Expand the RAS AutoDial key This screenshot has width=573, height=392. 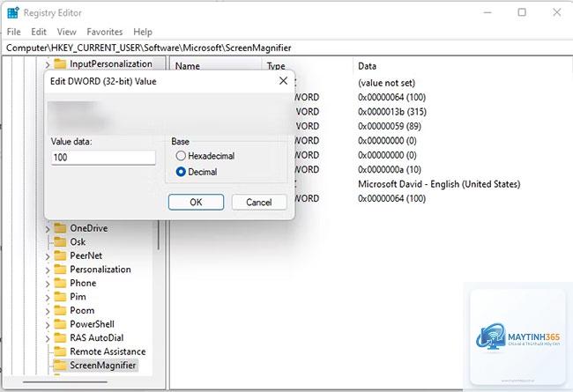point(48,339)
